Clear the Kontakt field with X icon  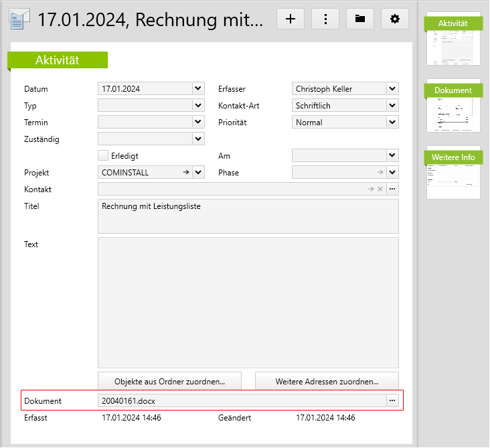point(380,190)
